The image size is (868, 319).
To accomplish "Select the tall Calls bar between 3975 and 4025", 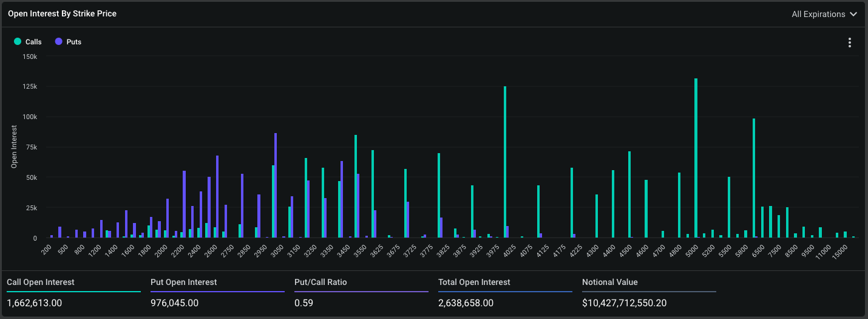I will coord(505,162).
